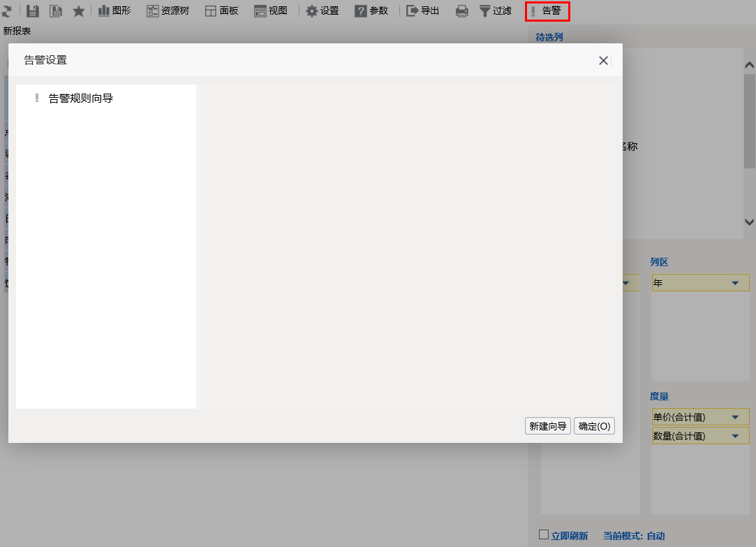The height and width of the screenshot is (547, 756).
Task: Click the 新报表 report title
Action: (17, 31)
